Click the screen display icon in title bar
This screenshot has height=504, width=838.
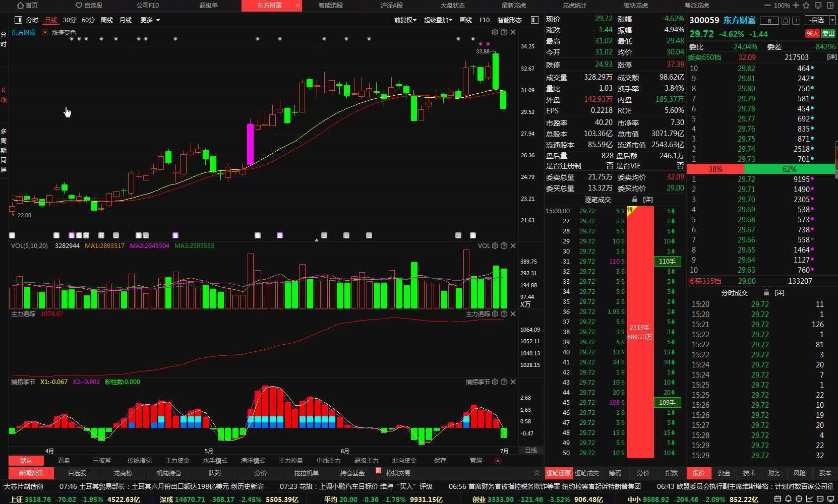(819, 6)
